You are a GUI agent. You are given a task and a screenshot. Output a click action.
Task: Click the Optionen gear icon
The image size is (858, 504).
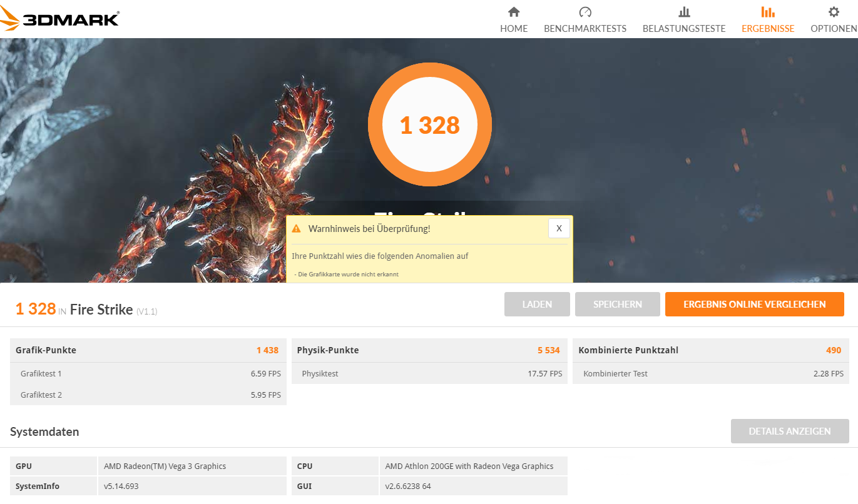[834, 12]
